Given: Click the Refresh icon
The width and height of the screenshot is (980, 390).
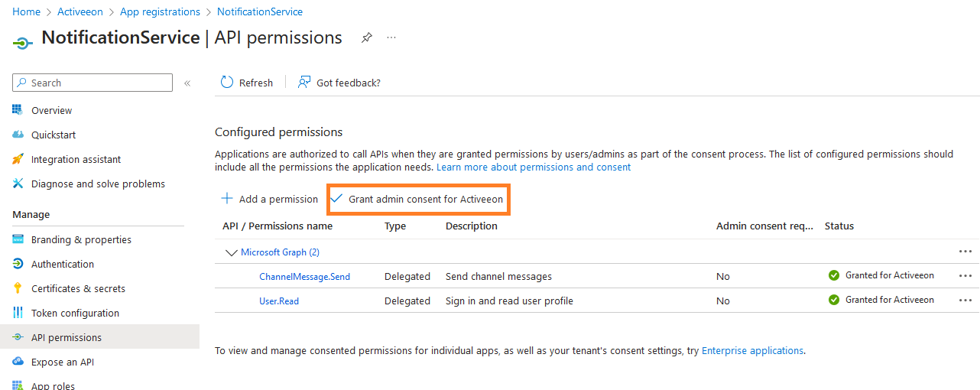Looking at the screenshot, I should point(227,83).
